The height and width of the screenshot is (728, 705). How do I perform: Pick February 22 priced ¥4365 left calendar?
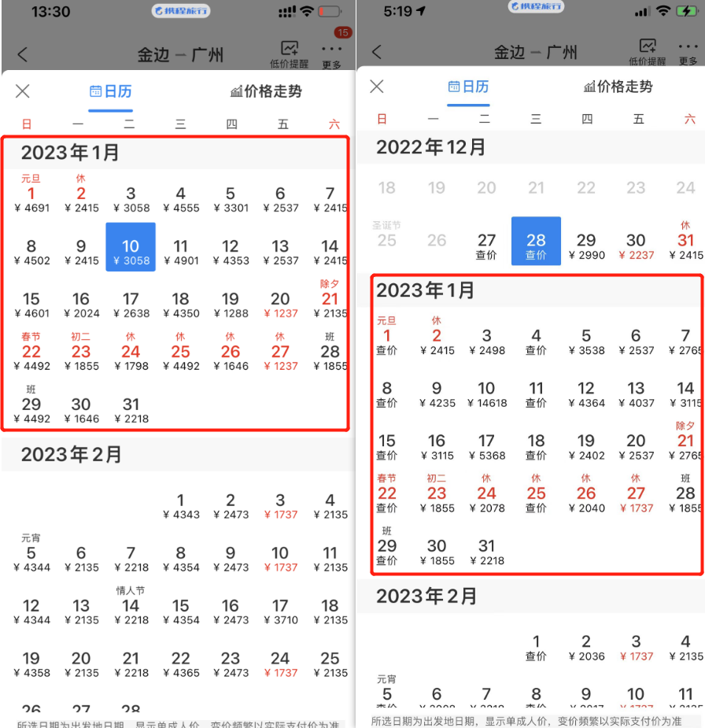[x=180, y=664]
